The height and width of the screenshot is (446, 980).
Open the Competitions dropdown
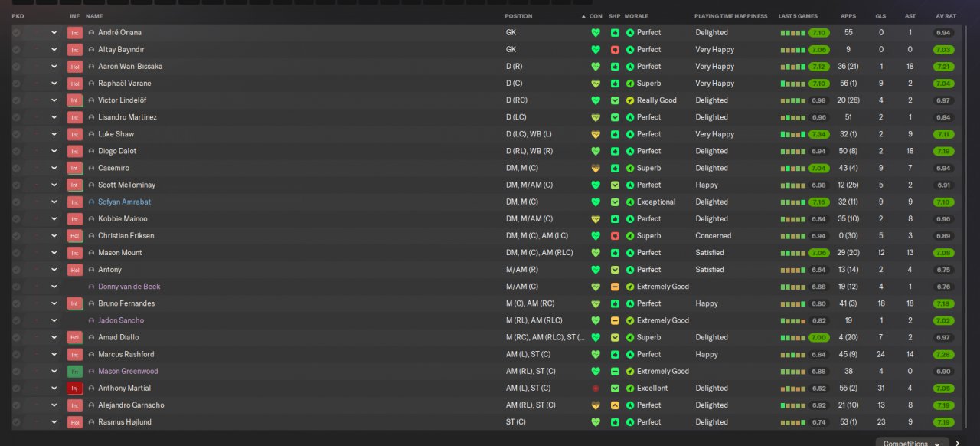[x=912, y=442]
